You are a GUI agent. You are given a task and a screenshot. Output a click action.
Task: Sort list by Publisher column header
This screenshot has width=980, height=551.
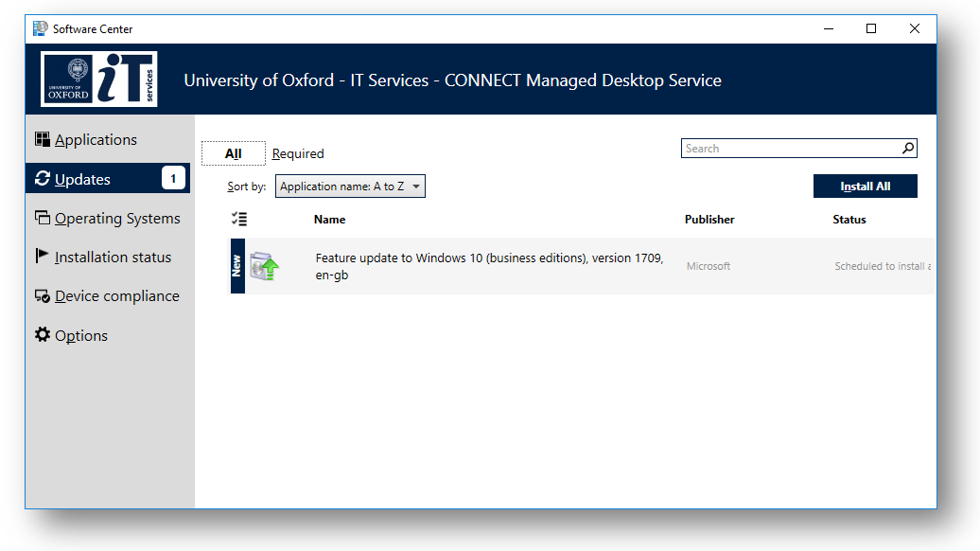coord(709,220)
